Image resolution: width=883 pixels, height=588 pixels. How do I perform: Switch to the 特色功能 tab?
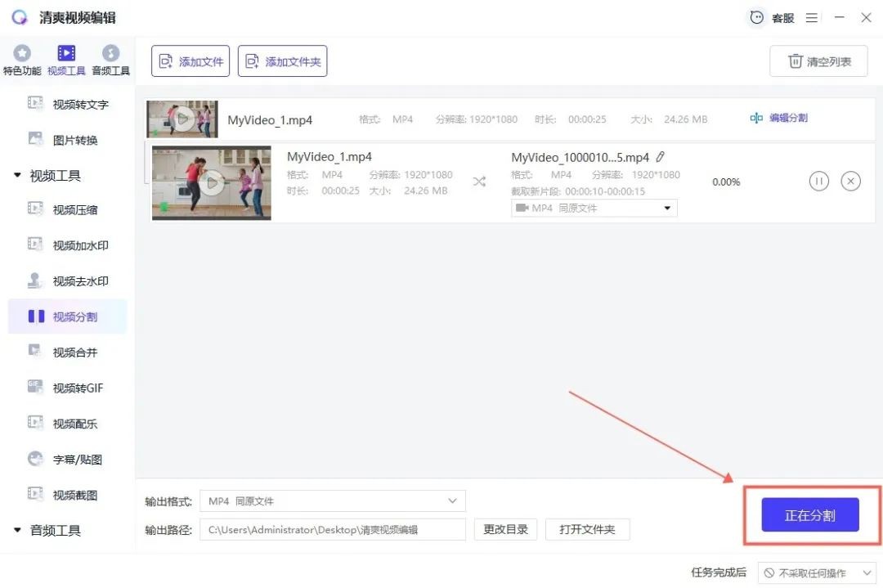tap(22, 61)
